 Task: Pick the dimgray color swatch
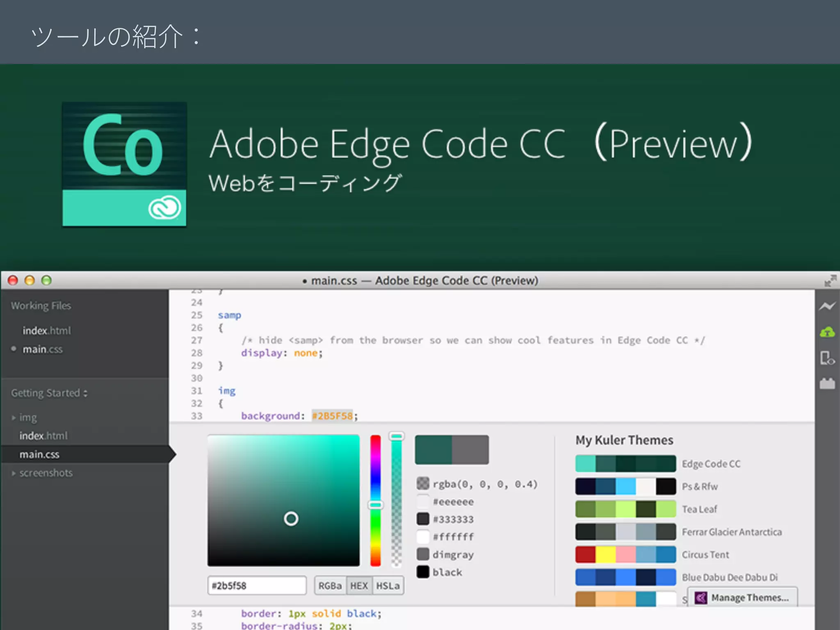(x=423, y=555)
